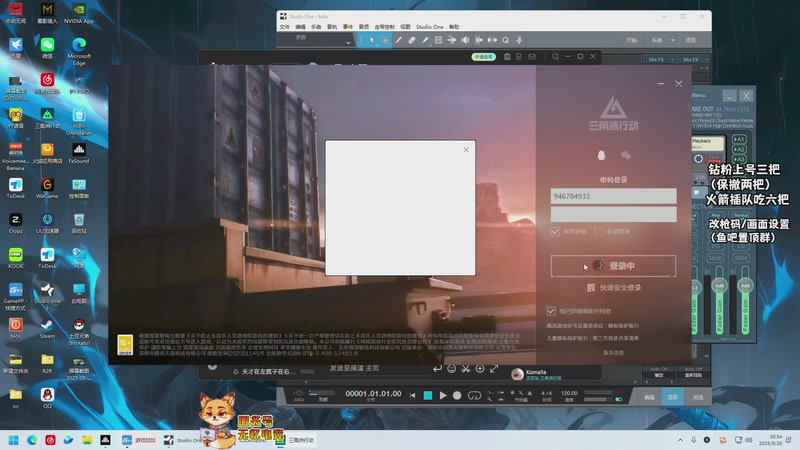Open the 编辑 menu in Studio One
Screen dimensions: 800x450
pyautogui.click(x=301, y=27)
